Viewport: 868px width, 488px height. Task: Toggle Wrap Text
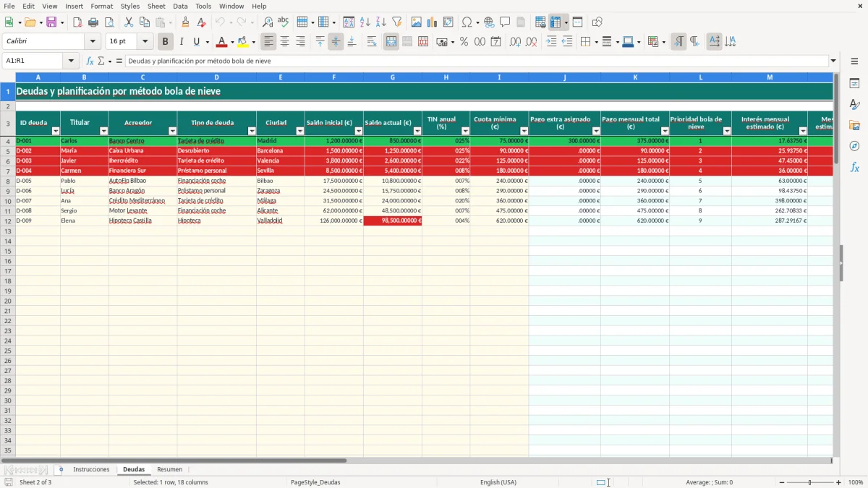pos(372,42)
